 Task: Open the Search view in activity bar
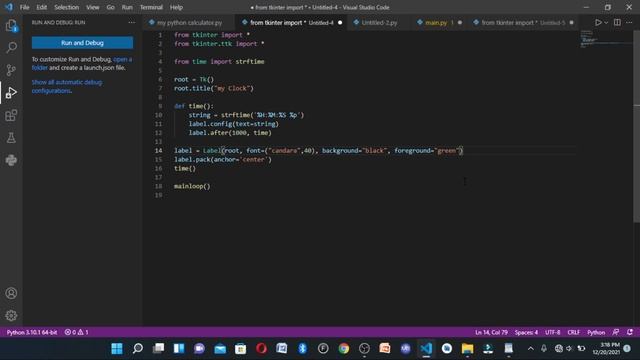coord(11,48)
